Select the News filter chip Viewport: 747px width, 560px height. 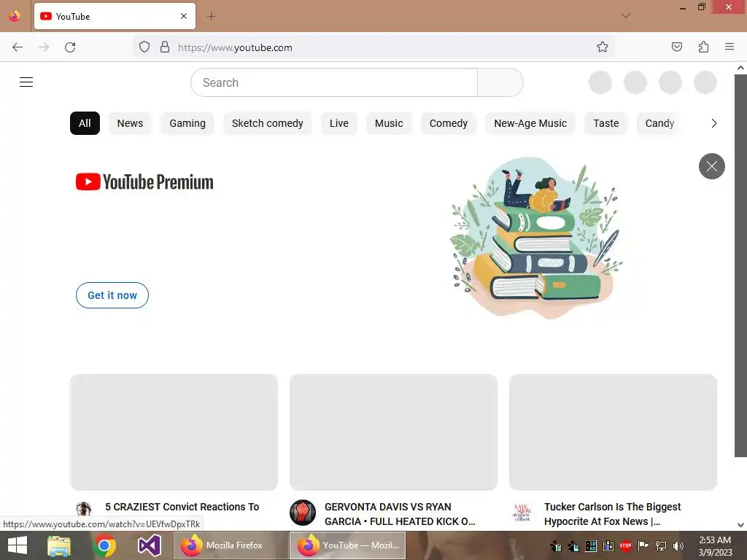coord(130,123)
